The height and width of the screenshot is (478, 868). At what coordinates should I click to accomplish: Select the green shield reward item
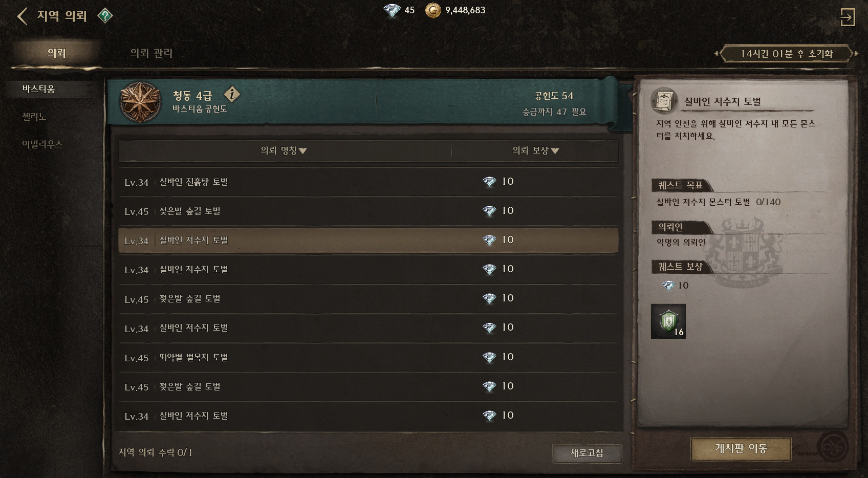(668, 321)
